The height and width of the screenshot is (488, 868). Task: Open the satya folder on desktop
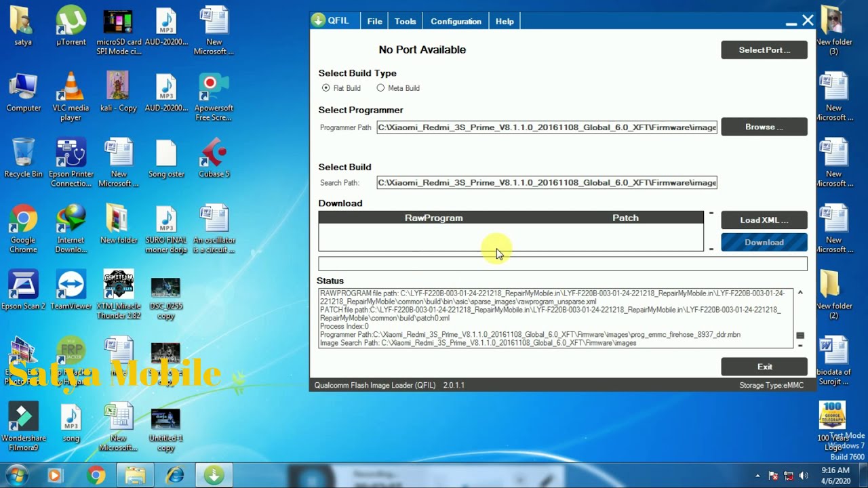23,26
